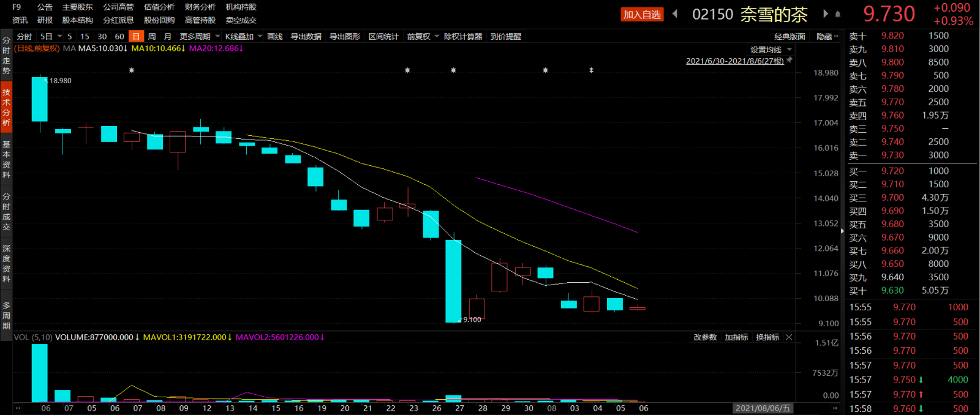Open the 财务分析 menu item
Image resolution: width=980 pixels, height=415 pixels.
pos(200,7)
